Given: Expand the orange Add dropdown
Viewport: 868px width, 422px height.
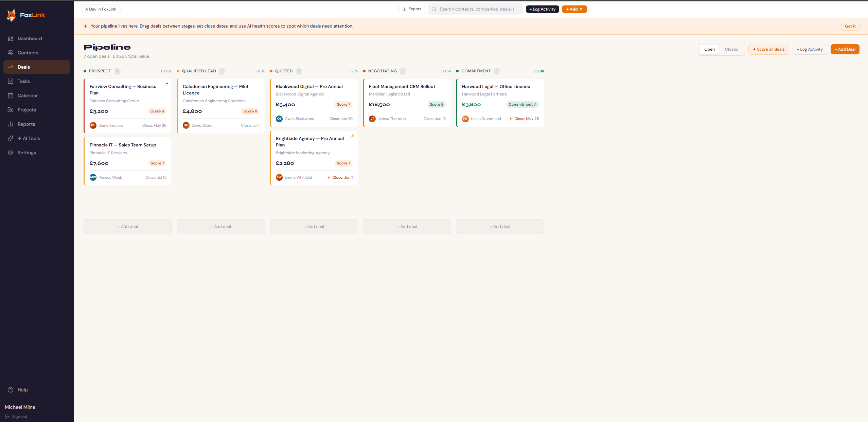Looking at the screenshot, I should pyautogui.click(x=574, y=9).
